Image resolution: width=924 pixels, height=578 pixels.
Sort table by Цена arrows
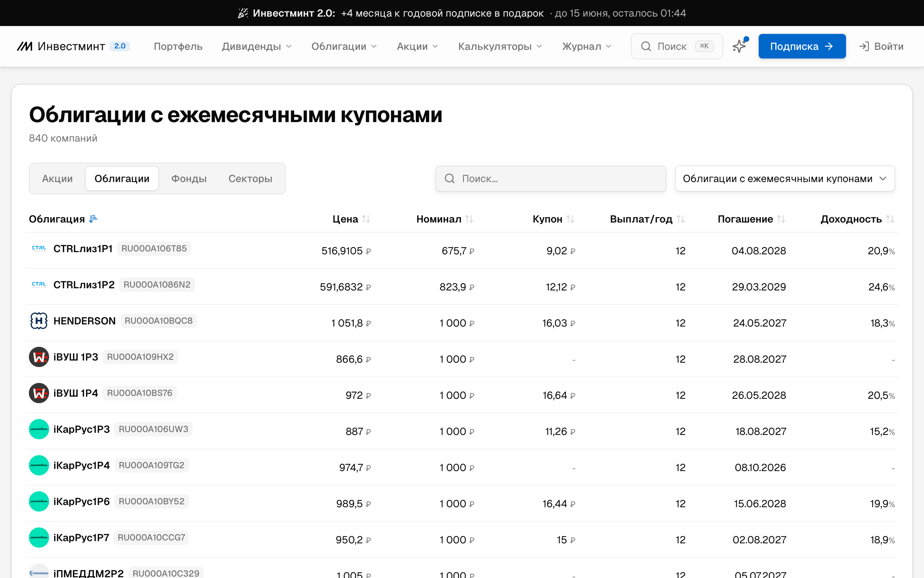[366, 219]
